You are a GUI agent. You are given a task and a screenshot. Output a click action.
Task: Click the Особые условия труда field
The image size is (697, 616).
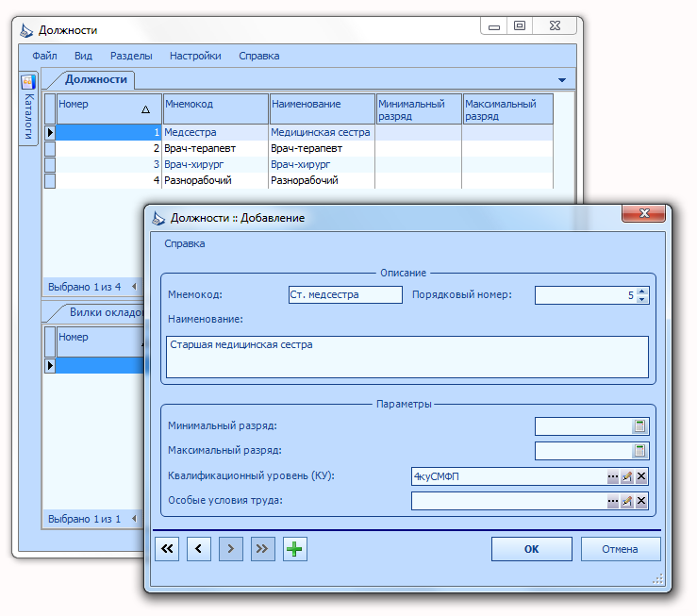[x=508, y=501]
